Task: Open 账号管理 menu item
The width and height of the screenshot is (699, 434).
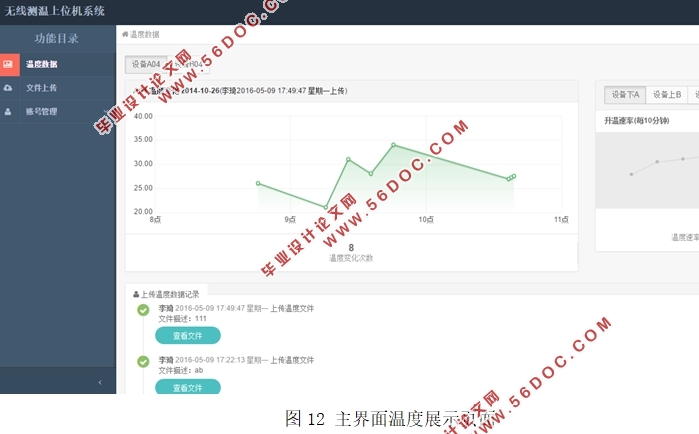Action: [x=58, y=111]
